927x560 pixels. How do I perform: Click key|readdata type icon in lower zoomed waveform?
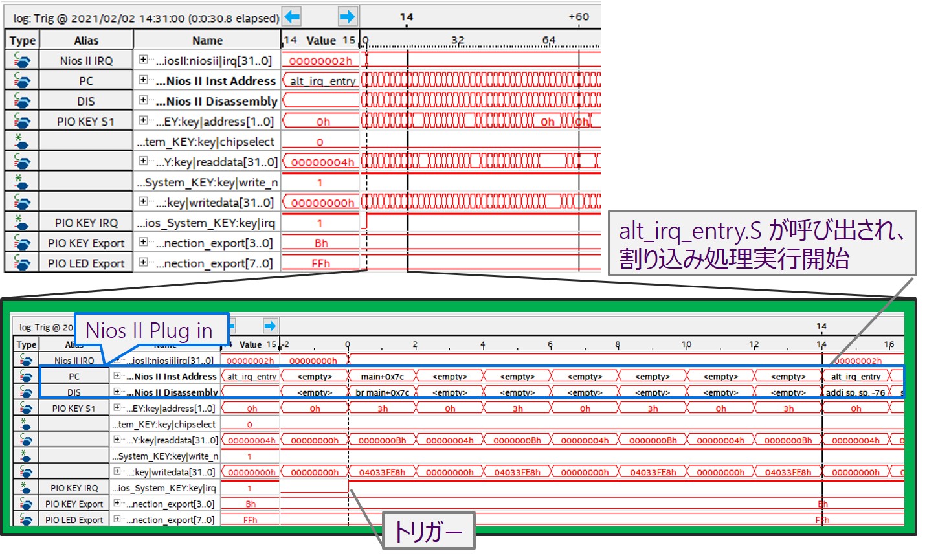[x=26, y=440]
